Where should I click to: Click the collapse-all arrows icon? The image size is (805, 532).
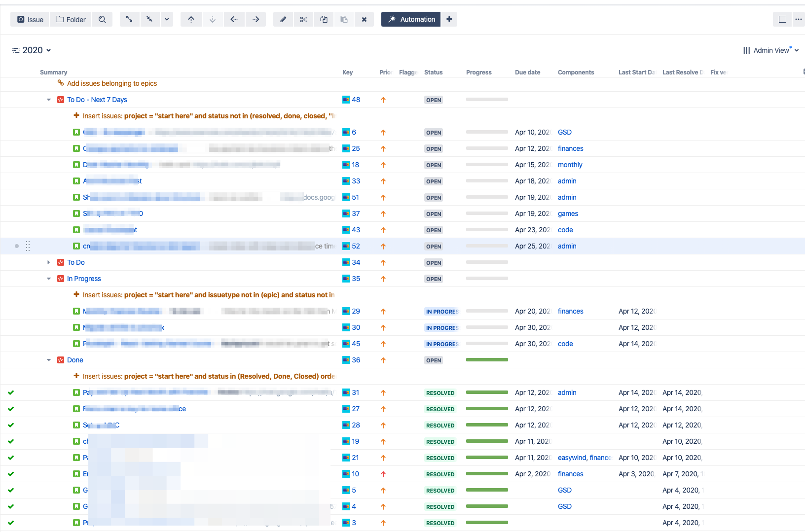[x=150, y=19]
